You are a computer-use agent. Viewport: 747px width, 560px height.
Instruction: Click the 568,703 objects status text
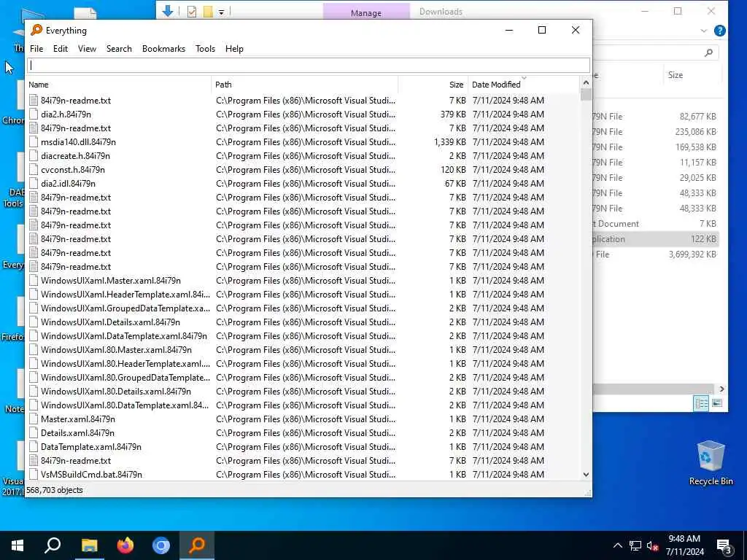pos(54,490)
